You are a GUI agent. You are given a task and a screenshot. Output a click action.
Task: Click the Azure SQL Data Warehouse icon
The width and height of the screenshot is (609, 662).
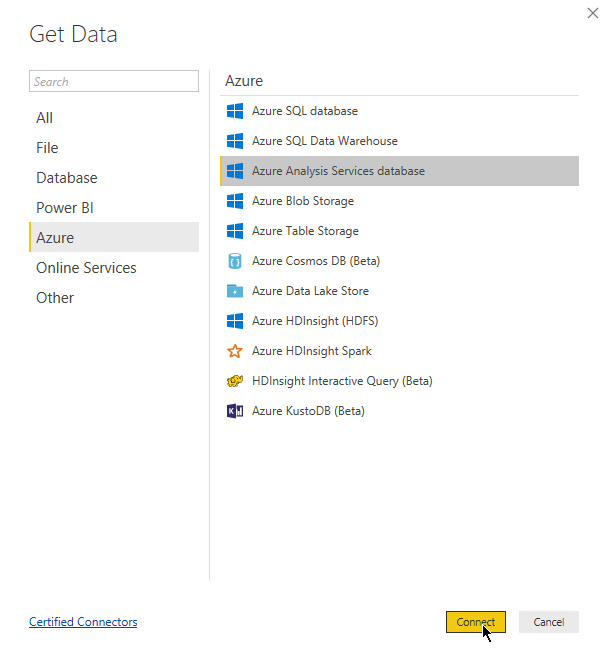pyautogui.click(x=235, y=141)
